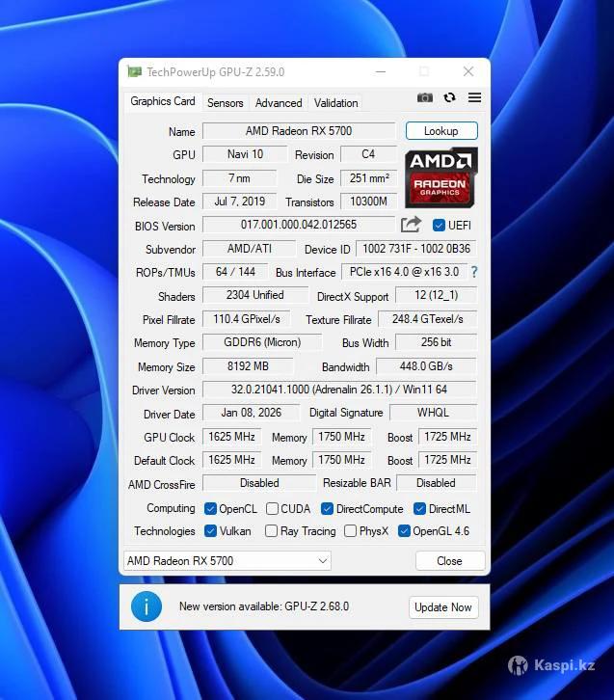The height and width of the screenshot is (700, 614).
Task: Toggle the CUDA checkbox
Action: [x=273, y=509]
